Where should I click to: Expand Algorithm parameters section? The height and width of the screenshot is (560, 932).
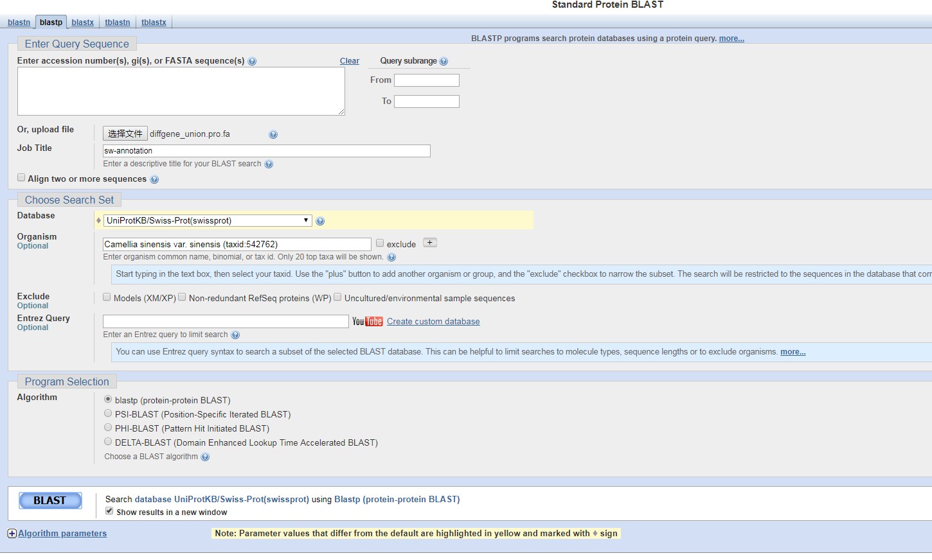(x=62, y=534)
